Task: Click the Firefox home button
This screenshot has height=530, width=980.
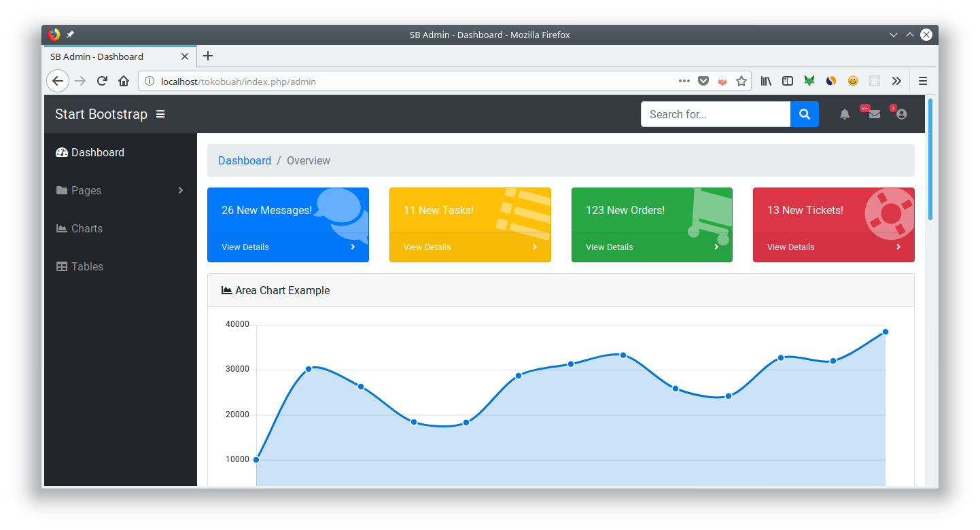Action: coord(124,82)
